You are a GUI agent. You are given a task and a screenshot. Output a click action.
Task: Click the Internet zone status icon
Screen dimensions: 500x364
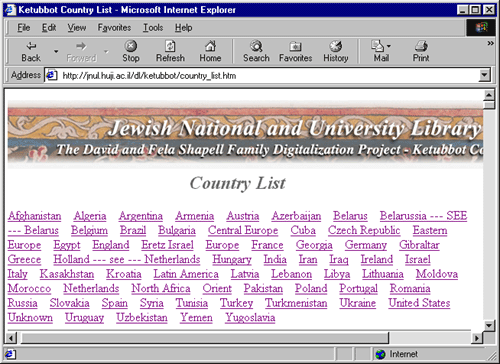click(380, 354)
